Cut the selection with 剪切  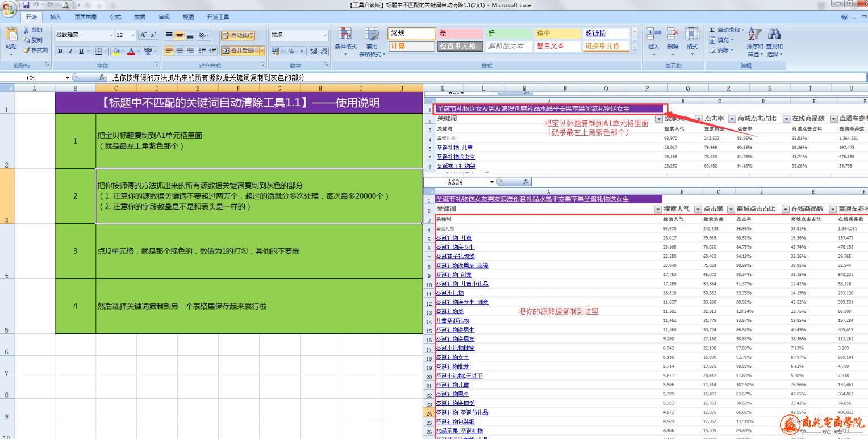tap(33, 30)
